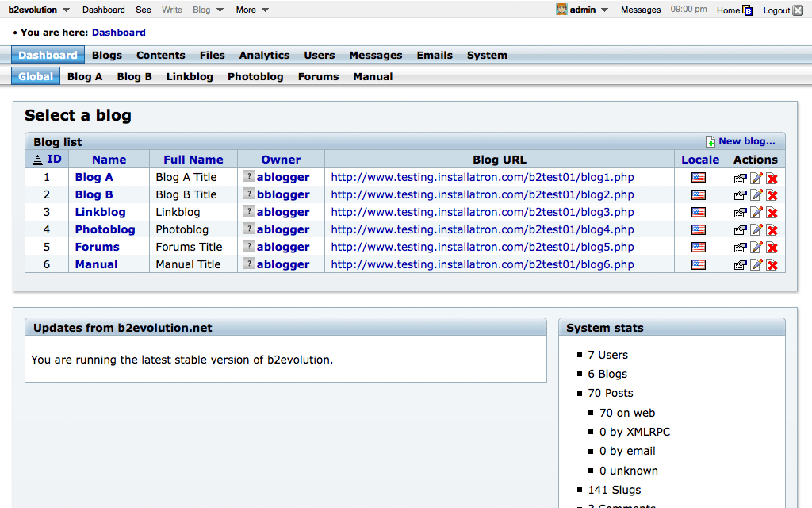Expand the b2evolution dropdown menu

coord(65,10)
